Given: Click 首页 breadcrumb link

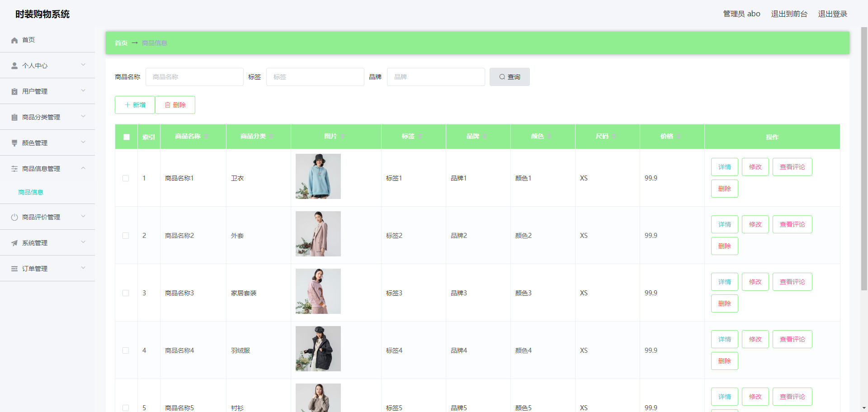Looking at the screenshot, I should 121,43.
